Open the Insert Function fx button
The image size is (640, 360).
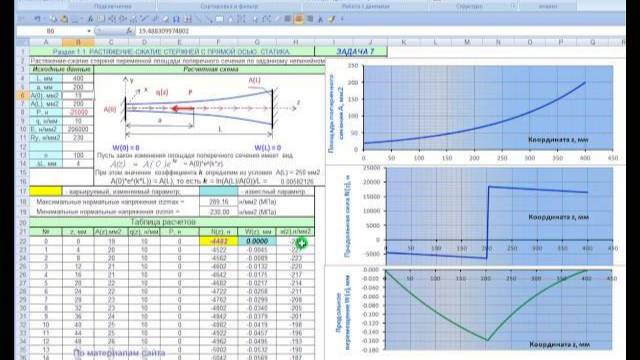point(129,31)
